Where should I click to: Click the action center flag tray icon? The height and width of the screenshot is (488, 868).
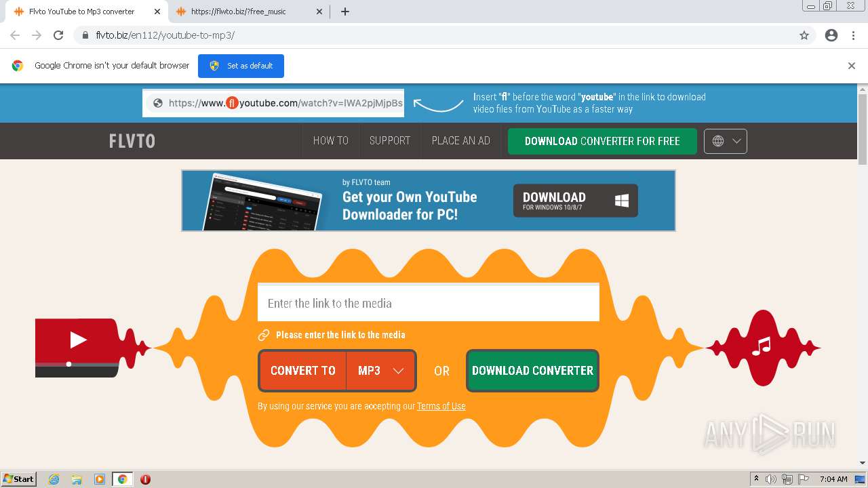pyautogui.click(x=804, y=479)
